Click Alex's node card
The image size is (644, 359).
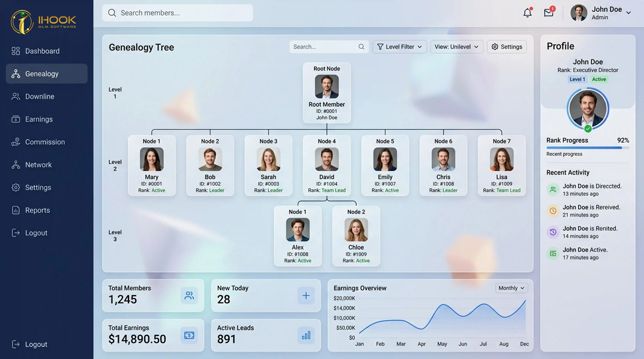coord(298,236)
